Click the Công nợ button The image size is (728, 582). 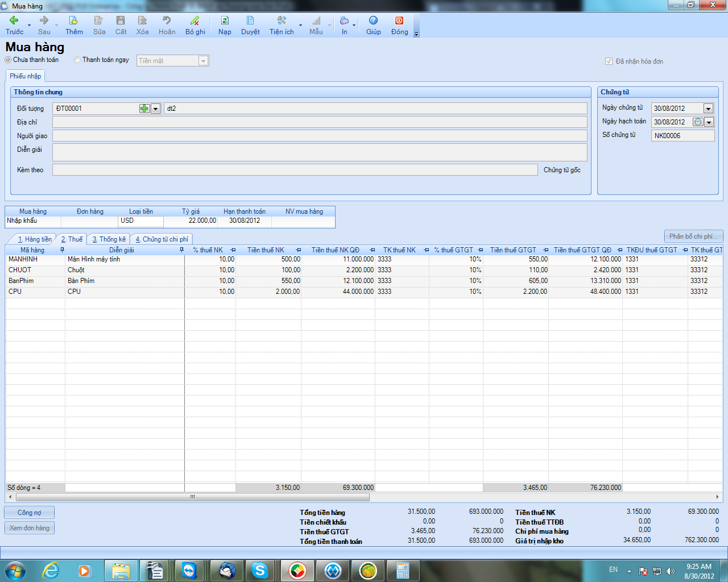(29, 513)
